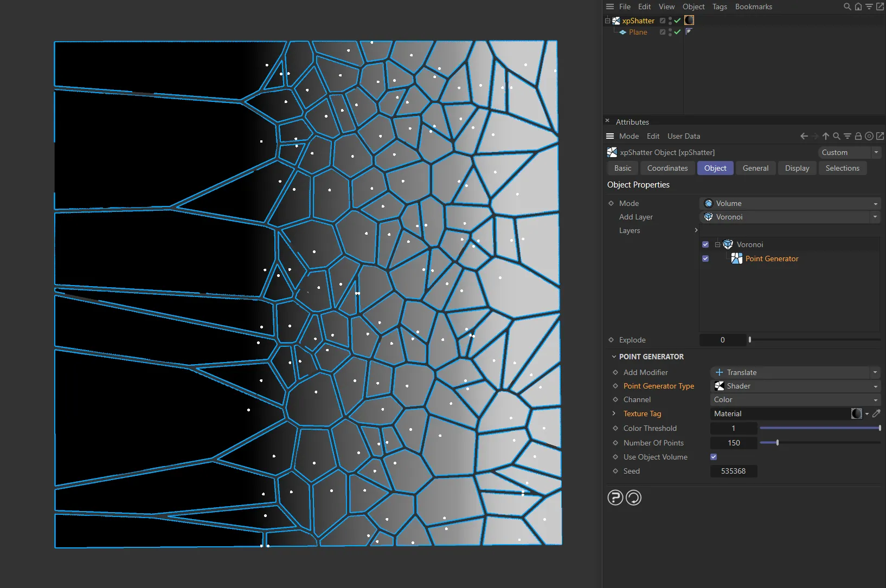Open the Mode dropdown showing Volume
Viewport: 886px width, 588px height.
(x=789, y=203)
